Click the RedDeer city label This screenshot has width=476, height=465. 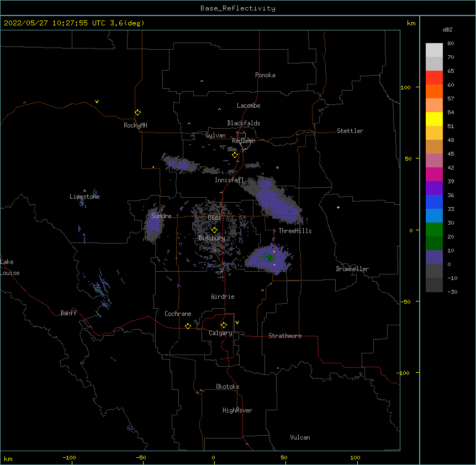pyautogui.click(x=243, y=141)
